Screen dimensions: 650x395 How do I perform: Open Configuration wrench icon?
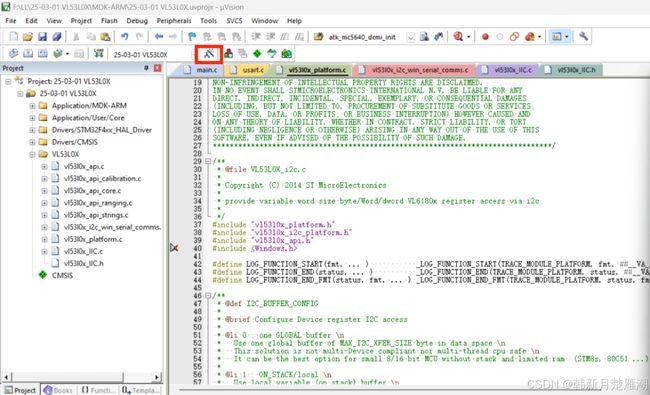click(x=583, y=36)
